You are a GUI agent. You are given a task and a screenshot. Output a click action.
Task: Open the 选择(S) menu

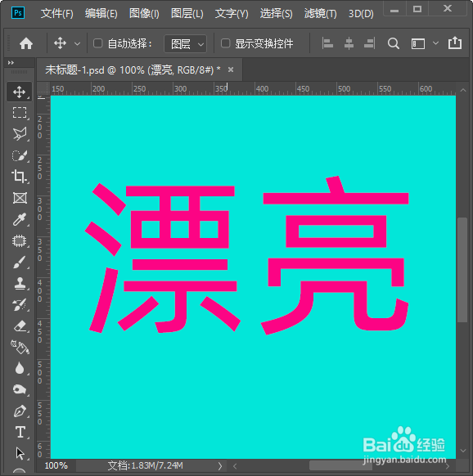coord(276,13)
